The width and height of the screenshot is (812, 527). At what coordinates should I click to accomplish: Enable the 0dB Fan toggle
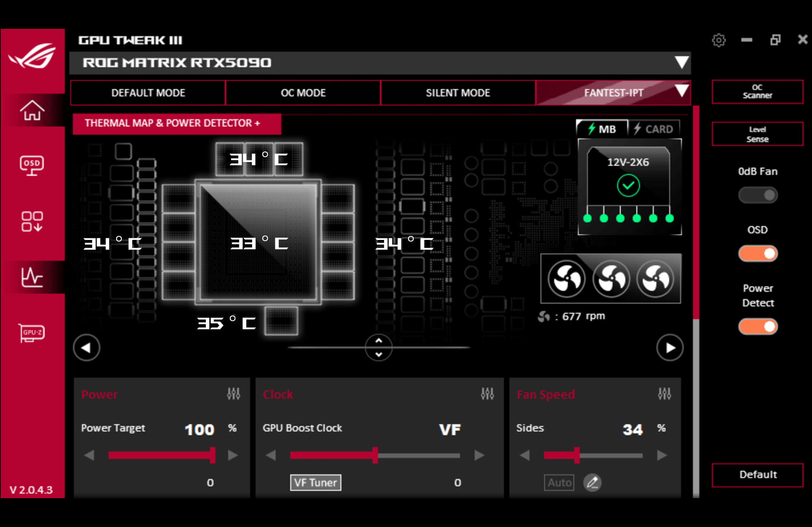coord(758,195)
